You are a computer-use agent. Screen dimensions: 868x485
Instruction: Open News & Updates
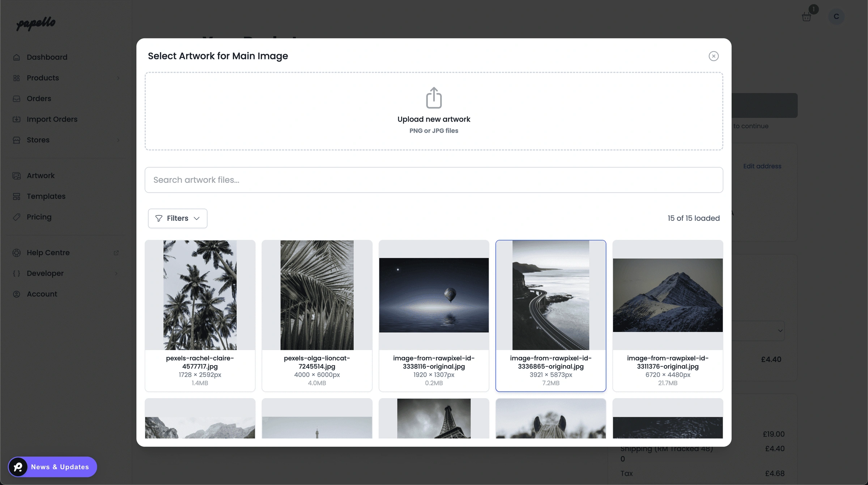52,467
